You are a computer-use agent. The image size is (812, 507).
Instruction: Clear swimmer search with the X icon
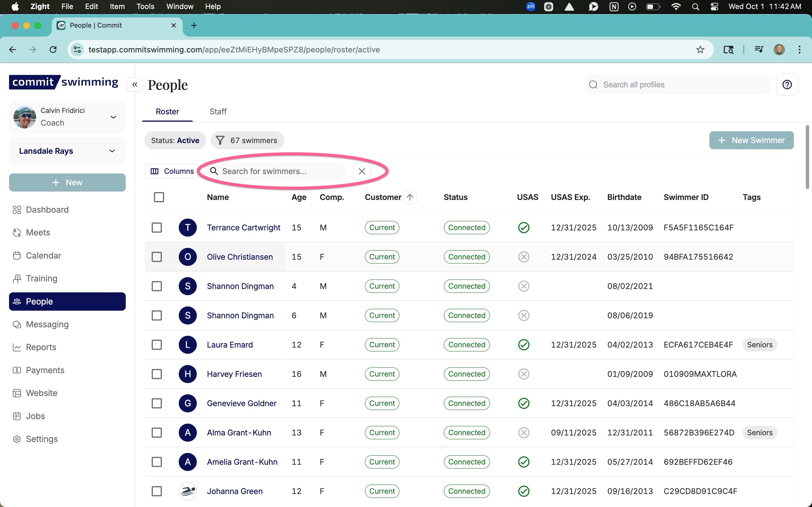pos(362,171)
